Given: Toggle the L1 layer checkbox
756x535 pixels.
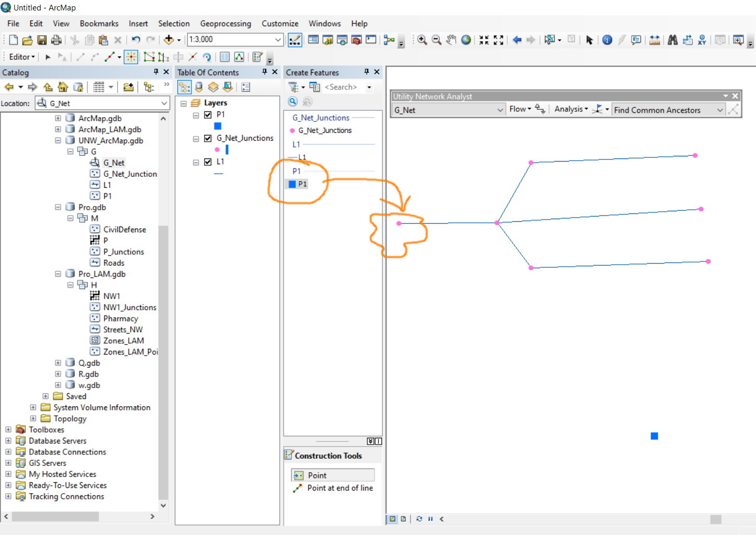Looking at the screenshot, I should 208,162.
